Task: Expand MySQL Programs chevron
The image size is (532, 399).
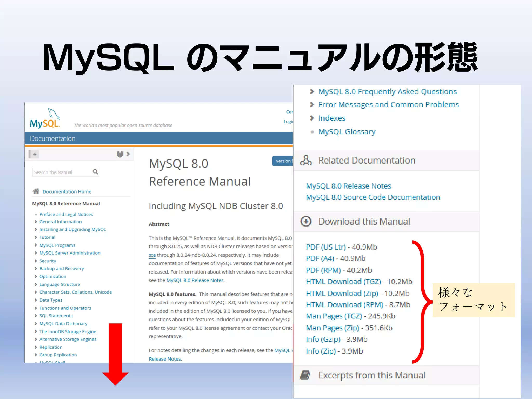Action: click(36, 245)
